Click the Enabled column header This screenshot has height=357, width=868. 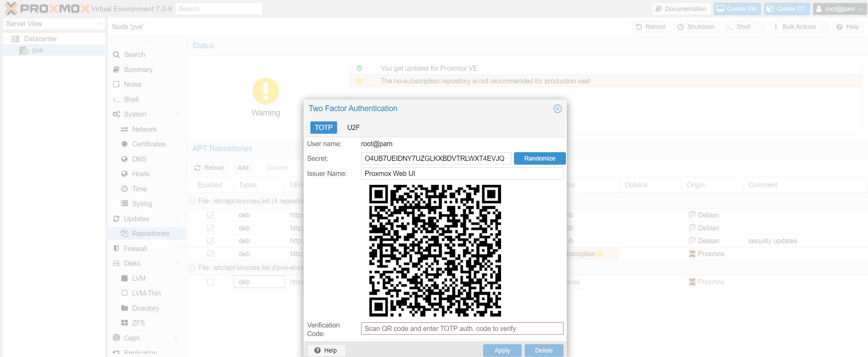[x=210, y=185]
